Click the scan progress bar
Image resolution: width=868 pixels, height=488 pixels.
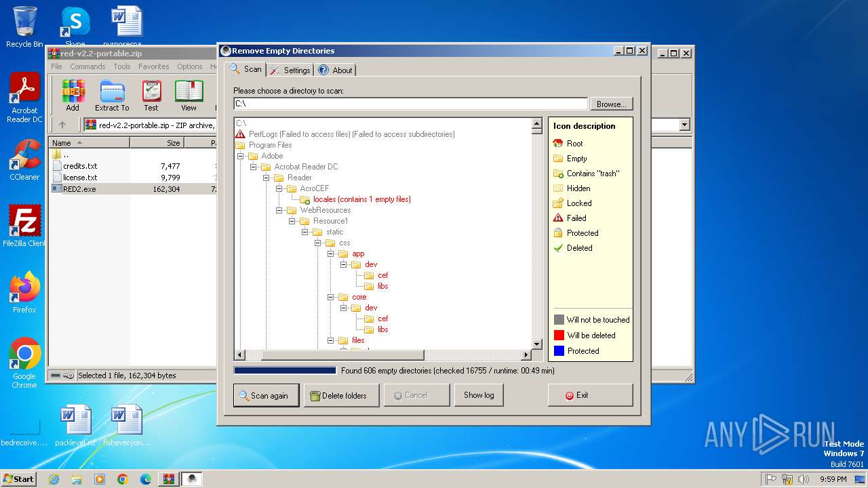285,371
